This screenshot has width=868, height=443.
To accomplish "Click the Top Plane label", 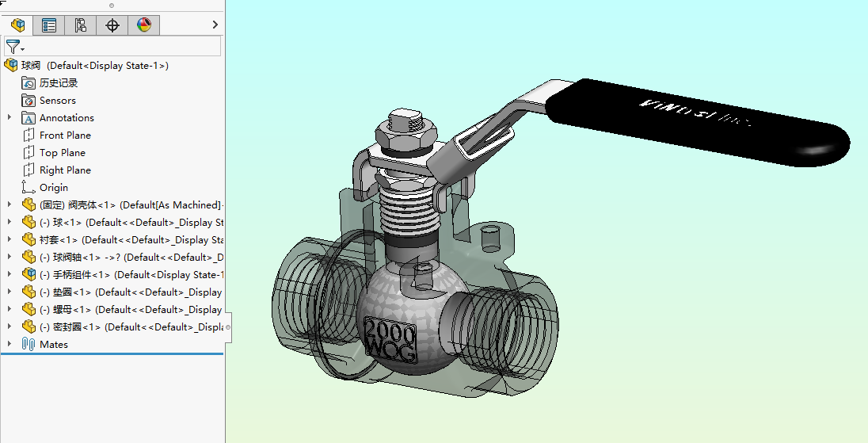I will (63, 153).
